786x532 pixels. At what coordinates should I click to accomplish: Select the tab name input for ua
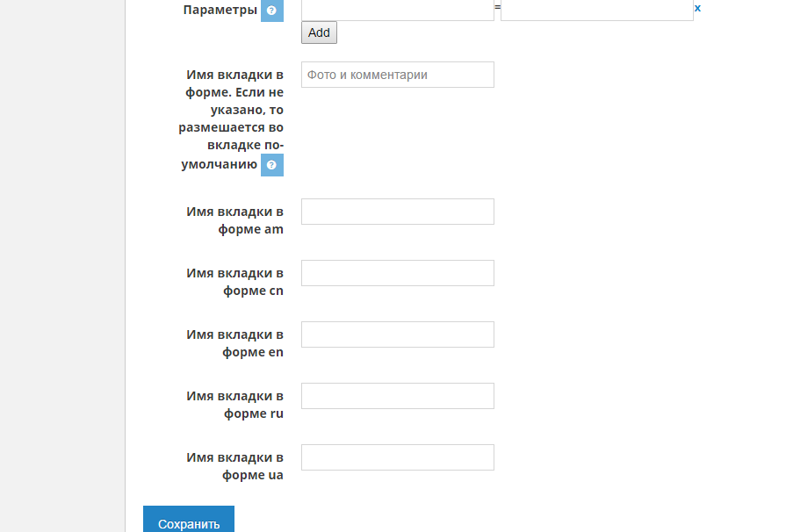398,457
